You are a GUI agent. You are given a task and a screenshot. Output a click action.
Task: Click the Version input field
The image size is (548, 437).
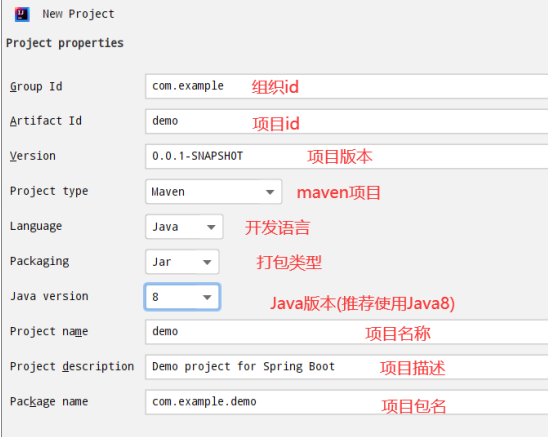coord(346,156)
